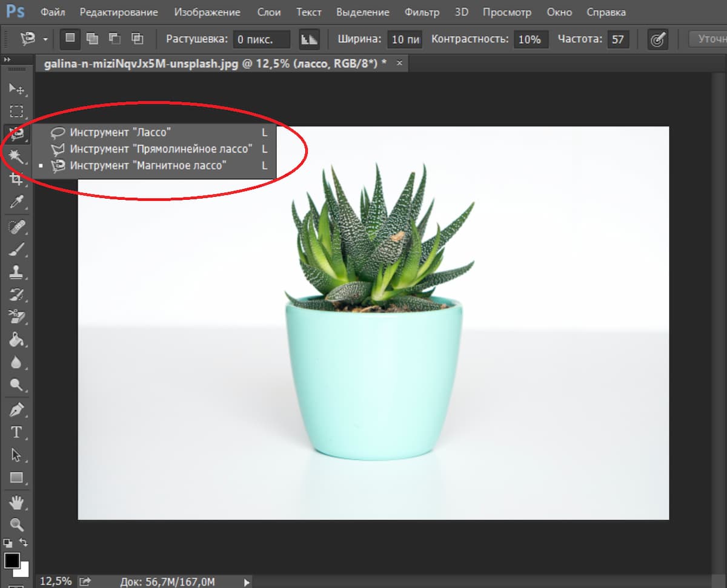The image size is (727, 588).
Task: Click the black foreground color swatch
Action: pos(12,560)
